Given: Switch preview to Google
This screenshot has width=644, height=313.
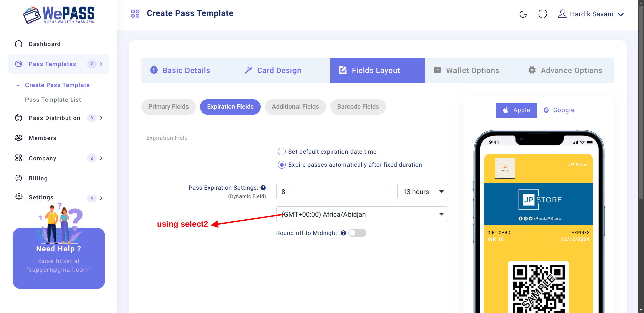Looking at the screenshot, I should coord(559,110).
